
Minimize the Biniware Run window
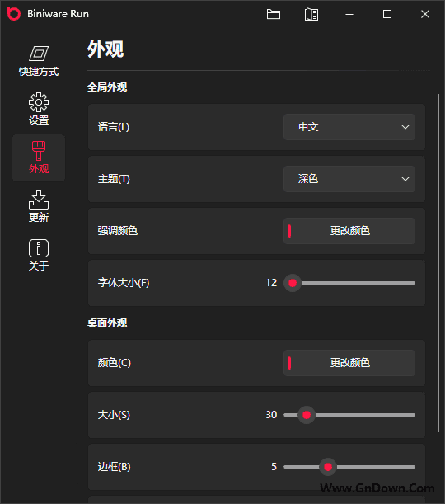(x=349, y=14)
